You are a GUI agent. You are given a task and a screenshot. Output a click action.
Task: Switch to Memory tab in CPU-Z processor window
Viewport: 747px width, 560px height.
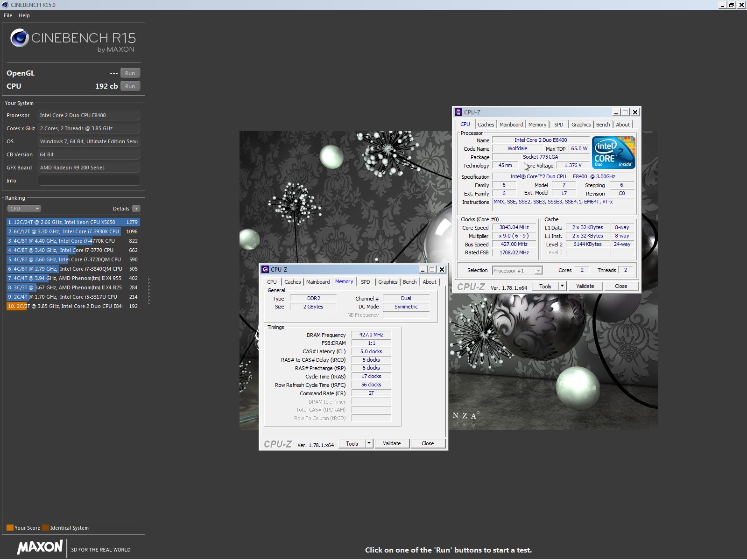pyautogui.click(x=537, y=125)
